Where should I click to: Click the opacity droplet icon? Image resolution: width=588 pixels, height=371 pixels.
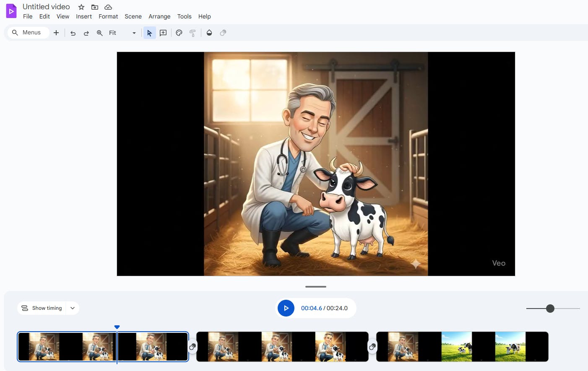209,33
